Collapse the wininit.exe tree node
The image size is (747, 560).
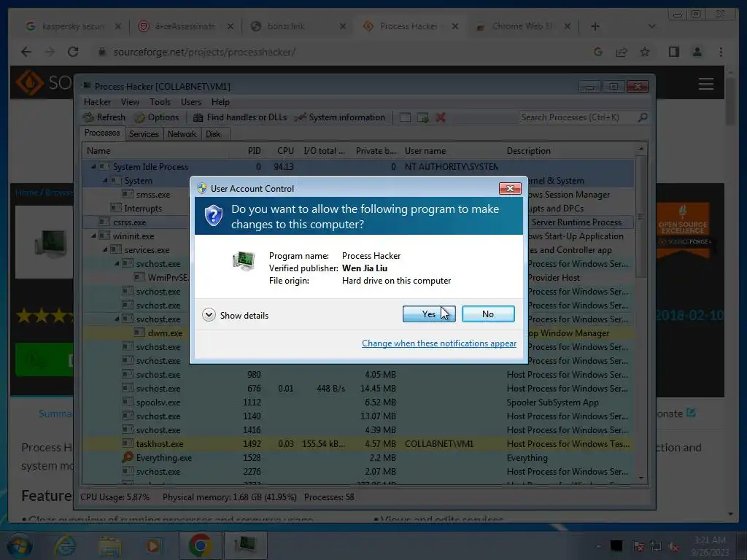tap(93, 236)
